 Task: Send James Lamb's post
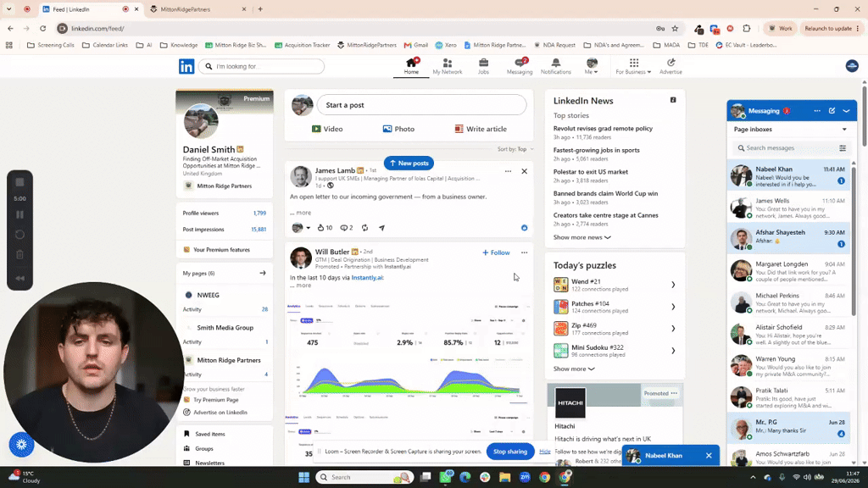point(382,228)
